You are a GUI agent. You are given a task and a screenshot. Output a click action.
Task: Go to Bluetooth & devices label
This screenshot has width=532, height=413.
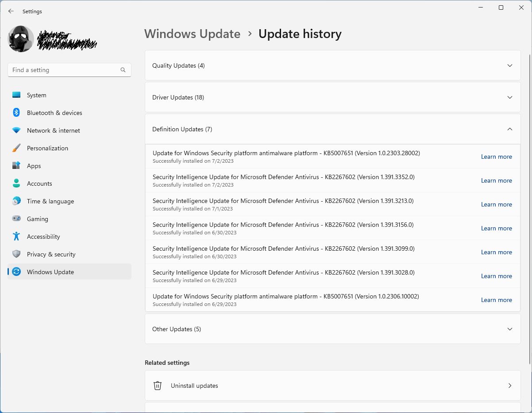[54, 113]
